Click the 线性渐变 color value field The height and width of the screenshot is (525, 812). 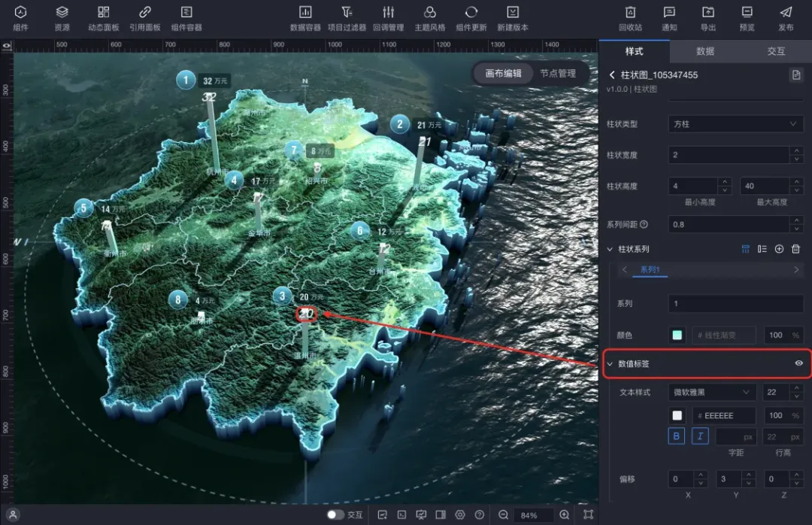click(x=723, y=335)
